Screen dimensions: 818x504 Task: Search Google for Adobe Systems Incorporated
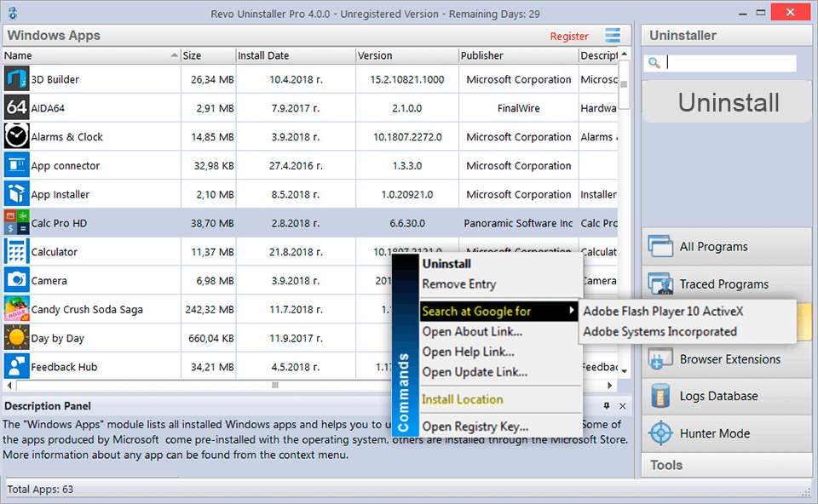click(688, 331)
